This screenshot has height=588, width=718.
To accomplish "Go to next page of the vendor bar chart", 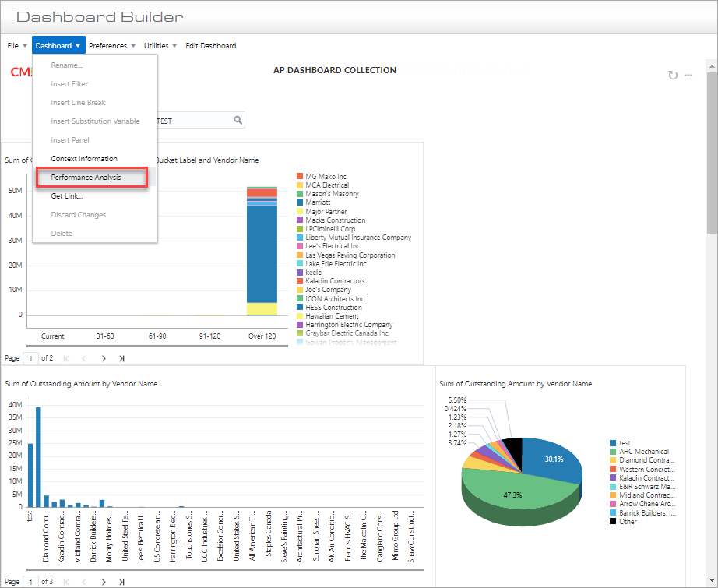I will click(104, 582).
